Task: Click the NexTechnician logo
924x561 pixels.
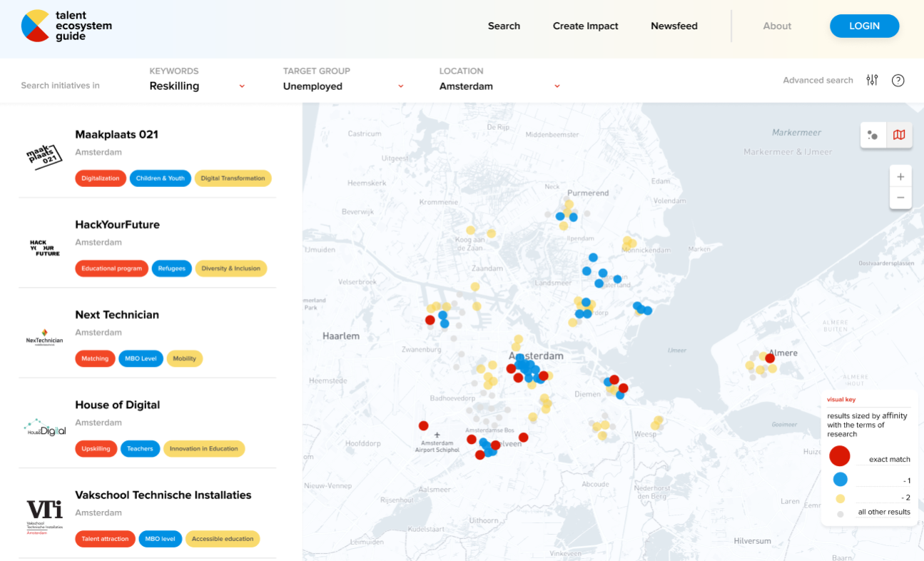Action: 44,338
